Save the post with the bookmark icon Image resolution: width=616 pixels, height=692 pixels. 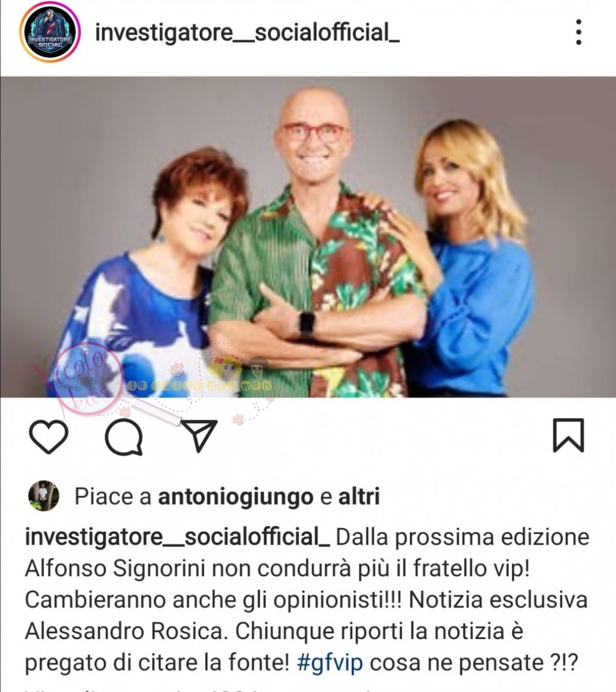pos(568,435)
